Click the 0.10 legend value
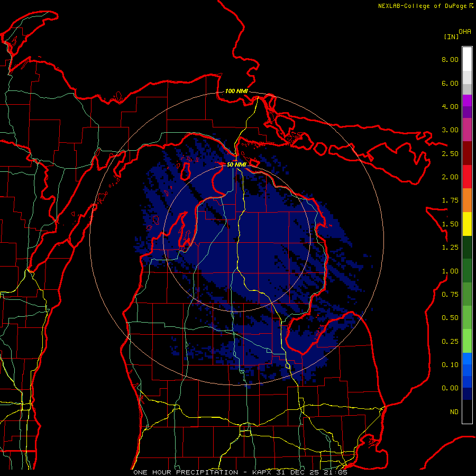The width and height of the screenshot is (476, 476). tap(450, 365)
